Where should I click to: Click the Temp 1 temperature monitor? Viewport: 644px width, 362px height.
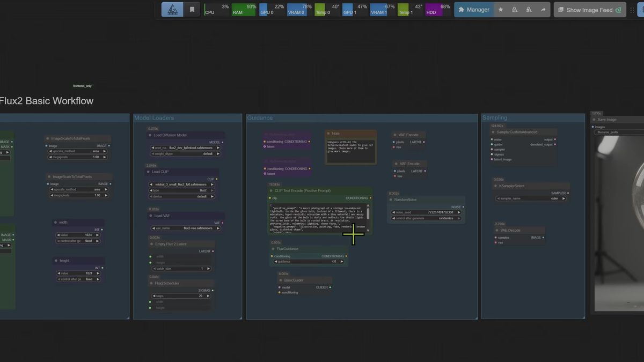coord(411,10)
